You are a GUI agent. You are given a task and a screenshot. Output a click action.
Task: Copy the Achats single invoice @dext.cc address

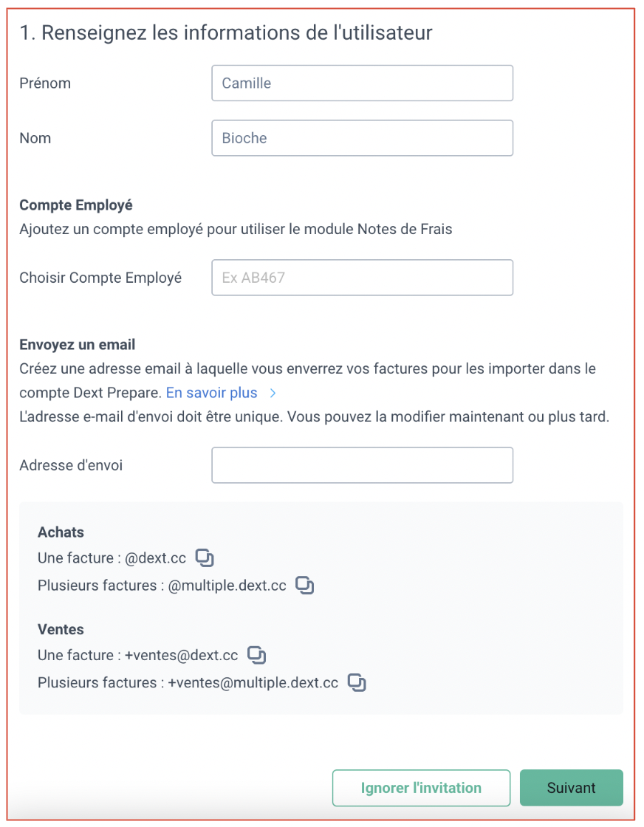pos(205,557)
